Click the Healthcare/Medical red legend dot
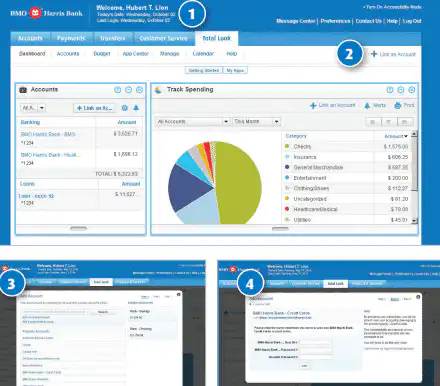The height and width of the screenshot is (386, 440). [287, 209]
